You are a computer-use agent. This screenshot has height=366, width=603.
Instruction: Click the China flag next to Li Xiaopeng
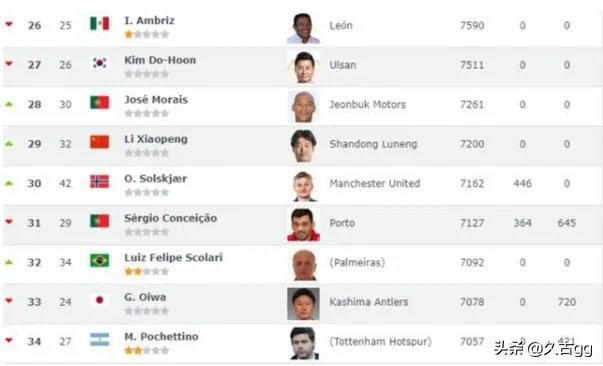click(100, 142)
